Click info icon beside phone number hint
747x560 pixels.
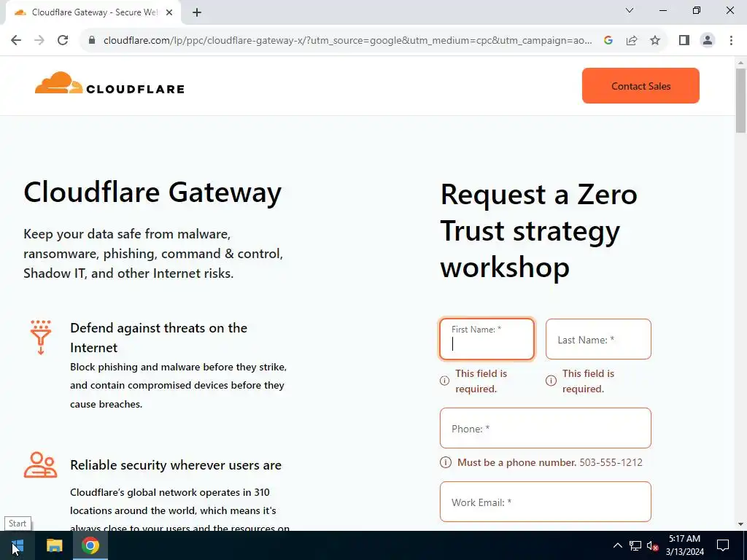tap(446, 462)
